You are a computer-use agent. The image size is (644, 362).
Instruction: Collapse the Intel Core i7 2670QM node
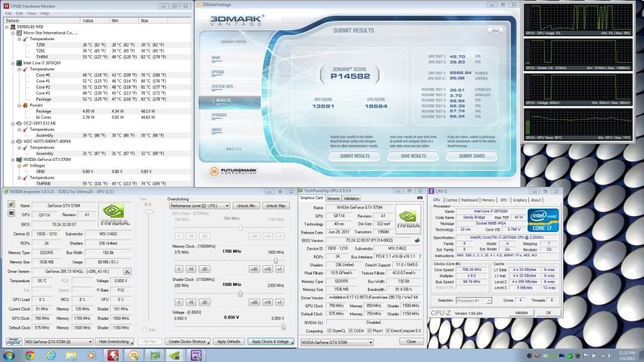13,63
